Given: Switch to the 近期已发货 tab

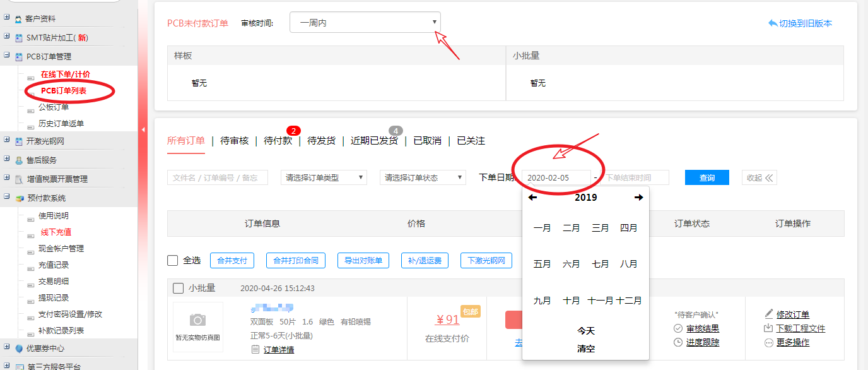Looking at the screenshot, I should 374,141.
